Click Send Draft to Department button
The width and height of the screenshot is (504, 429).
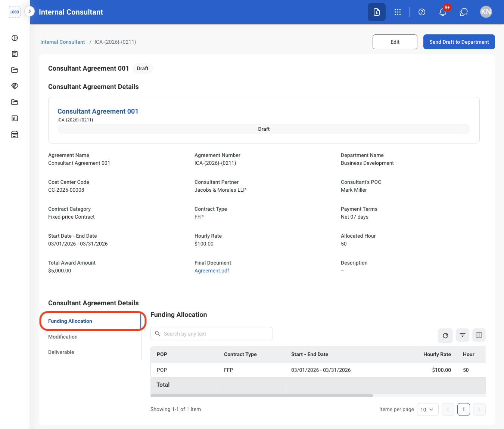click(x=459, y=42)
